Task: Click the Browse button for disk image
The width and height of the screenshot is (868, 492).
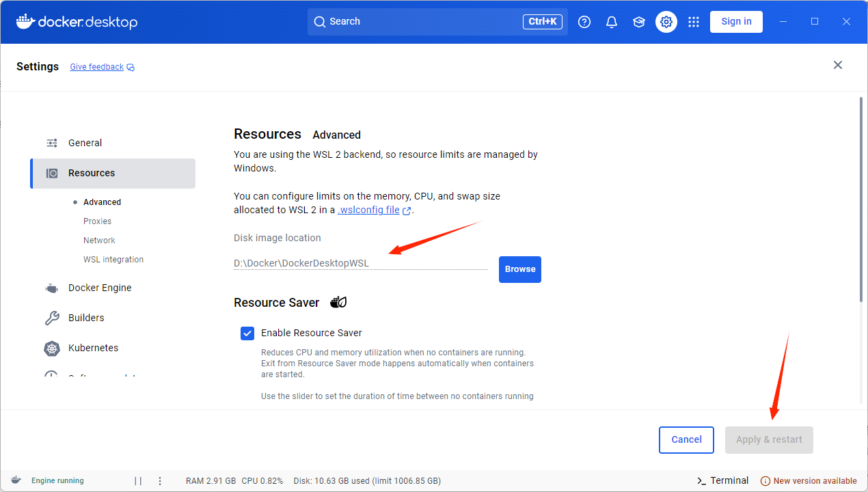Action: click(520, 269)
